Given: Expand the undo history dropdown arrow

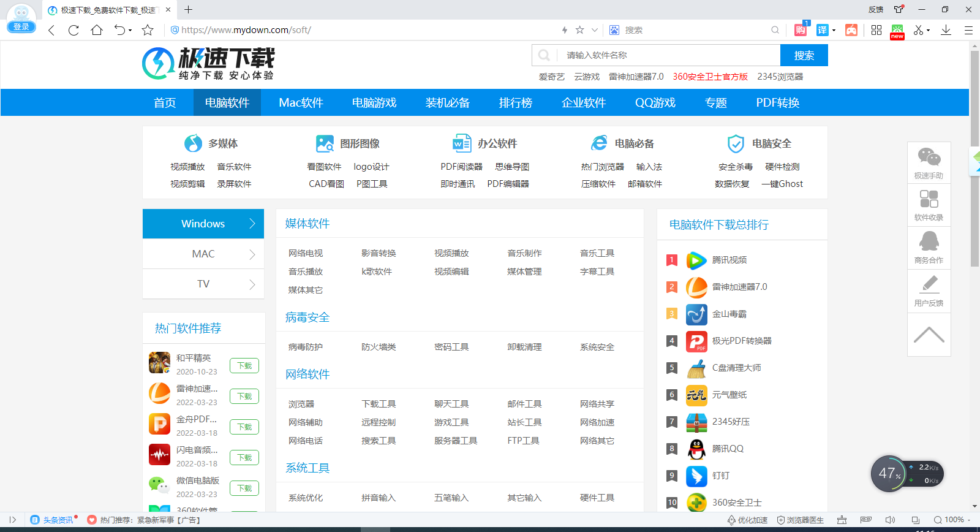Looking at the screenshot, I should point(130,31).
